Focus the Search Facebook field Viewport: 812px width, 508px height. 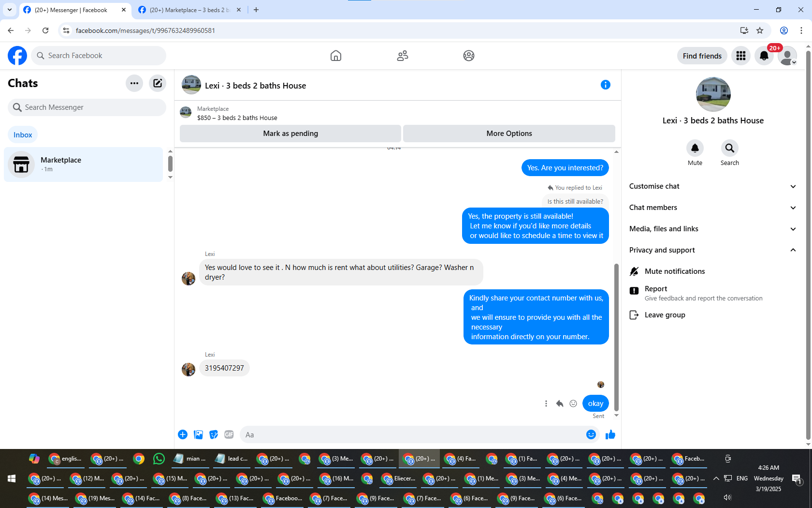tap(99, 56)
